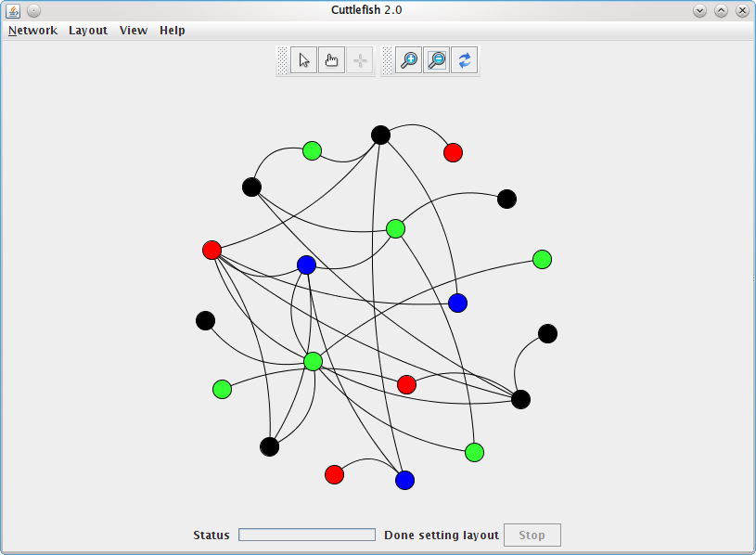Activate the hand pan tool

332,60
